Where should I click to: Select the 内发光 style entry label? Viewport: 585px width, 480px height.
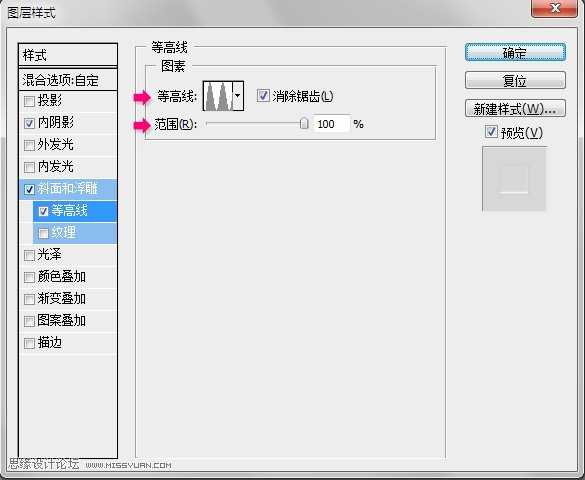click(x=56, y=166)
